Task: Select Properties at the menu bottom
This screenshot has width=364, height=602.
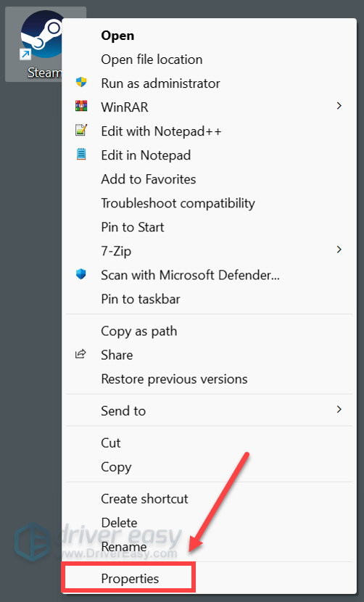Action: pyautogui.click(x=130, y=579)
